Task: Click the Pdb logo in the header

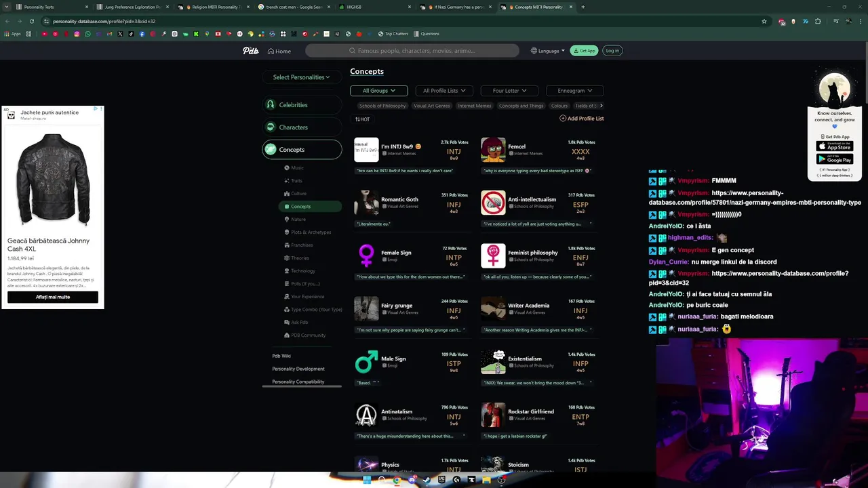Action: coord(251,51)
